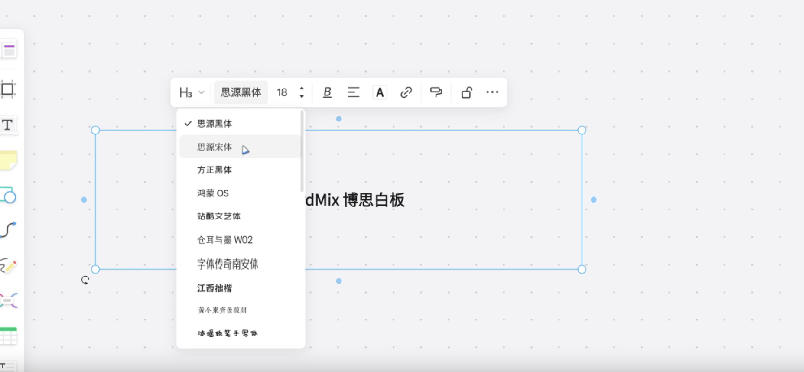Click the rotate handle of the text box

pos(85,280)
